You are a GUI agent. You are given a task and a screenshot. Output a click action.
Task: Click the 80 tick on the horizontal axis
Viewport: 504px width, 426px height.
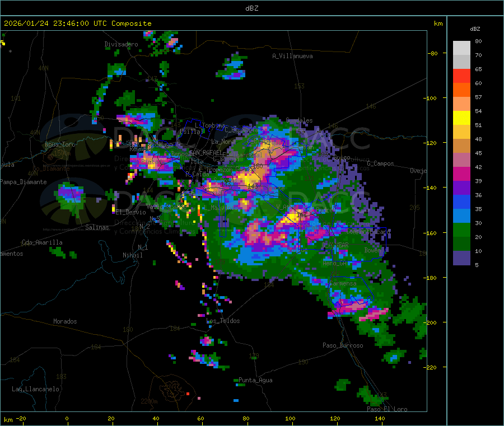click(246, 418)
